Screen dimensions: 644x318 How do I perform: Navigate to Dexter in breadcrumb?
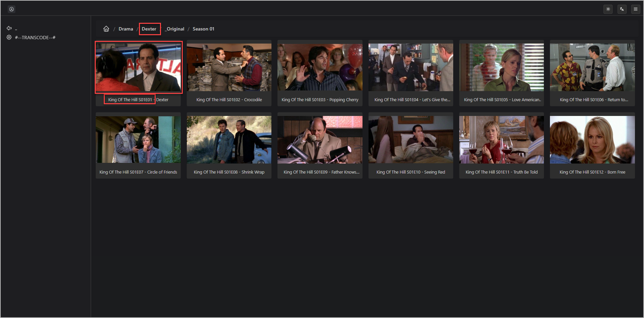tap(149, 29)
